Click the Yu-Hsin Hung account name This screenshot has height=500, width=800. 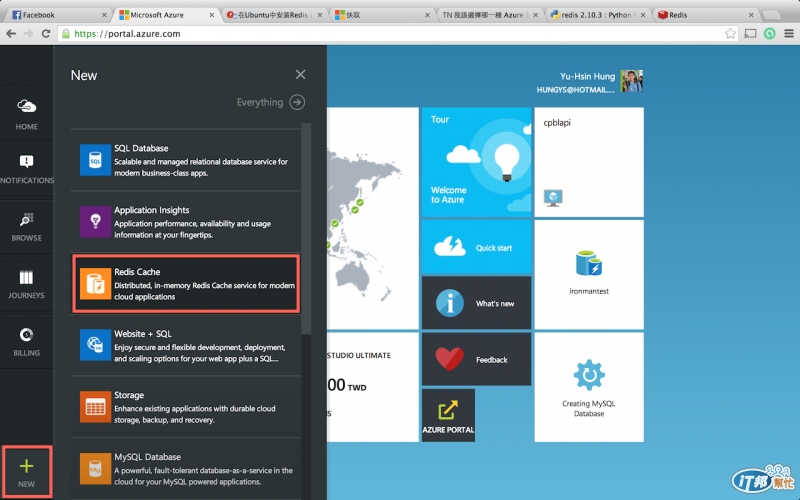tap(587, 77)
